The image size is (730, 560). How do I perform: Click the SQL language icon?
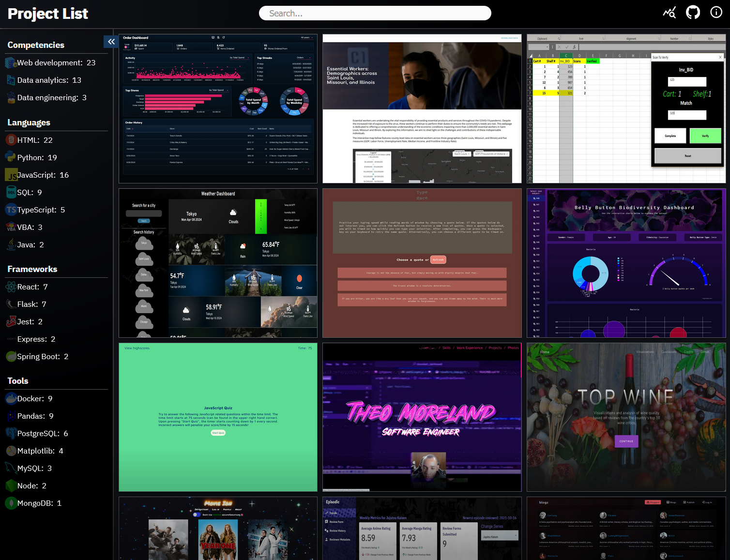coord(11,193)
